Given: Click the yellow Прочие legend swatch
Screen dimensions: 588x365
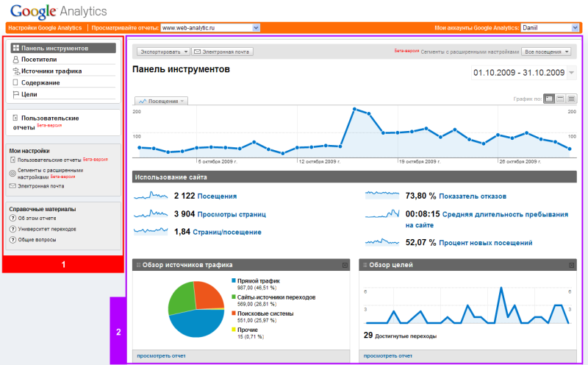Looking at the screenshot, I should (x=234, y=330).
